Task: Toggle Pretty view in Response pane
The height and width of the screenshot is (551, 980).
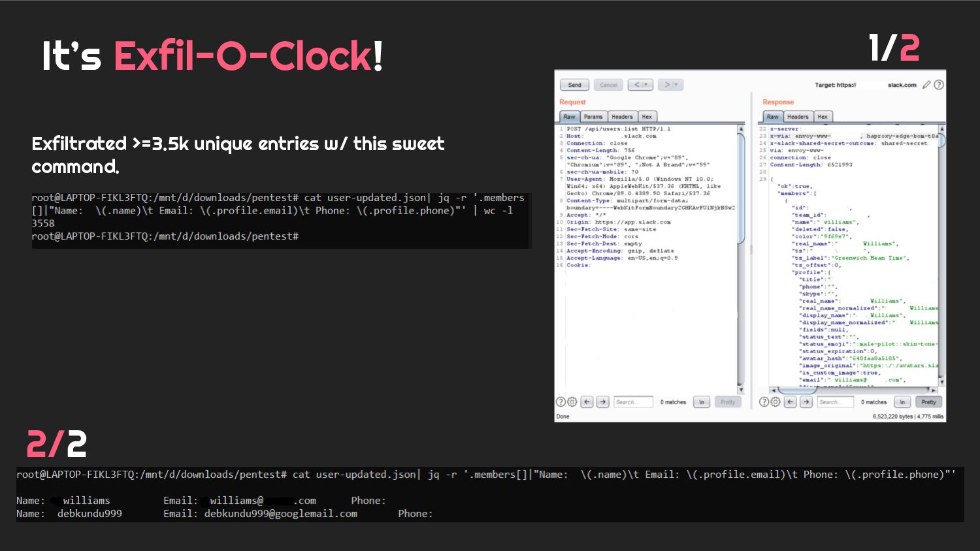Action: (x=929, y=402)
